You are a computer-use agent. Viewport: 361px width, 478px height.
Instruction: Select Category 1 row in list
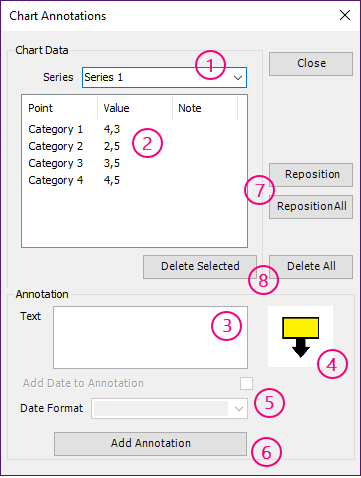click(134, 129)
